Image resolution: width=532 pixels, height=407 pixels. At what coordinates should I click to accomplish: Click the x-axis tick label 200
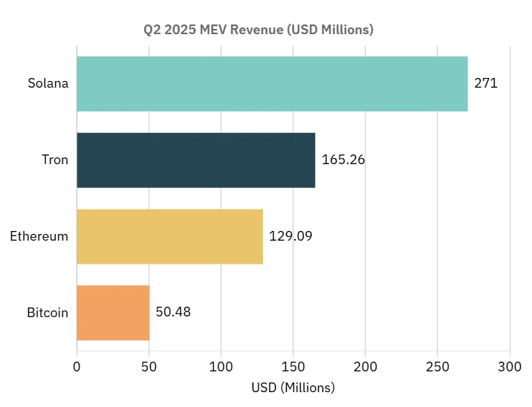[365, 367]
